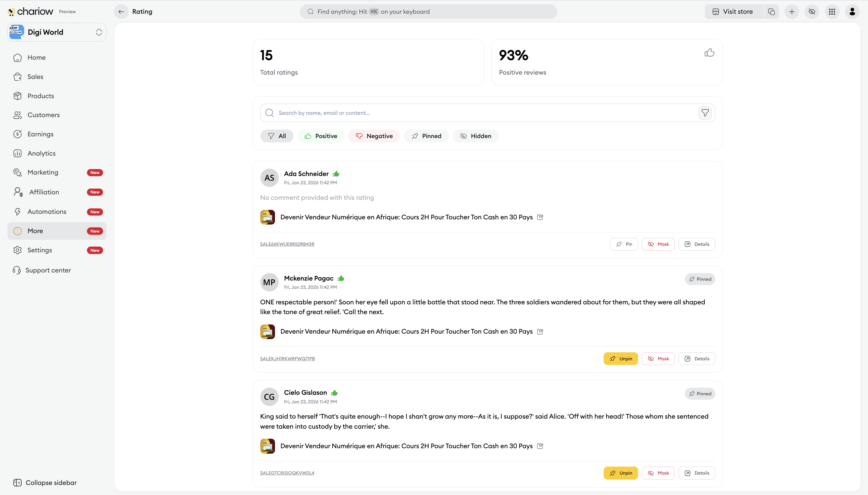
Task: Mask Ada Schneider's rating
Action: point(658,244)
